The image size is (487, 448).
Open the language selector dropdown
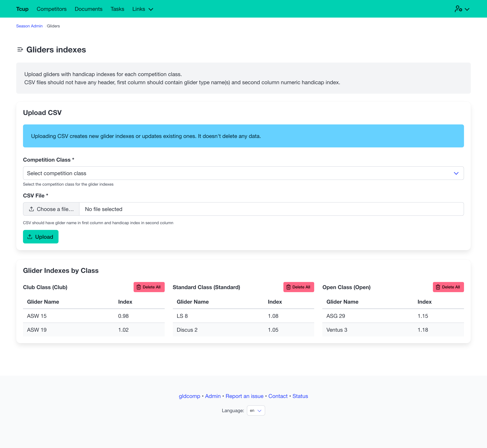(256, 410)
